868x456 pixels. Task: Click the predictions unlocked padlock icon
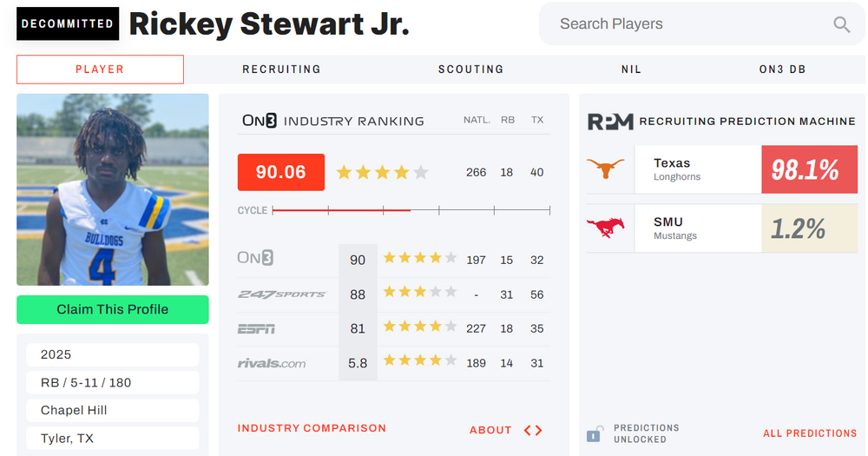pyautogui.click(x=595, y=433)
